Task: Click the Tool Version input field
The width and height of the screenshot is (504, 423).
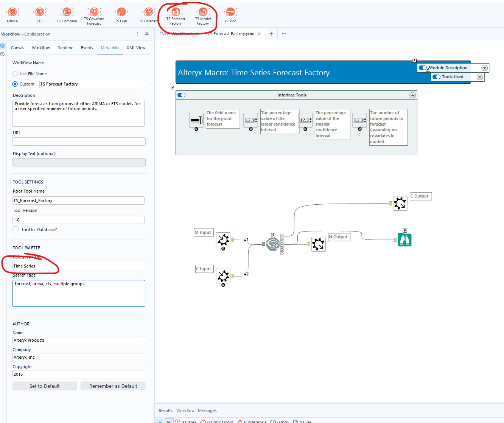Action: [78, 219]
